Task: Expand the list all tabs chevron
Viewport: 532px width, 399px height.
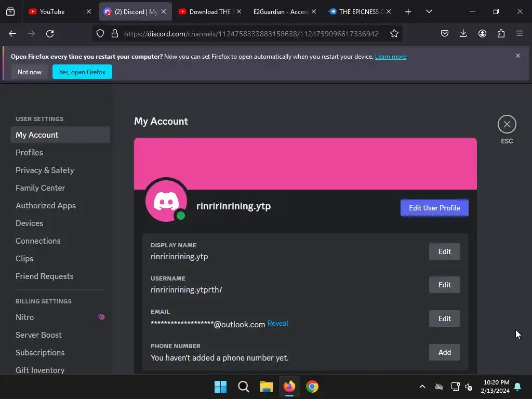Action: [429, 11]
